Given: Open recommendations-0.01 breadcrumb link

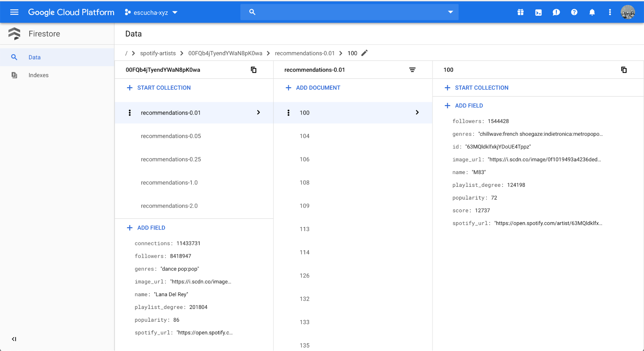Looking at the screenshot, I should (x=305, y=53).
